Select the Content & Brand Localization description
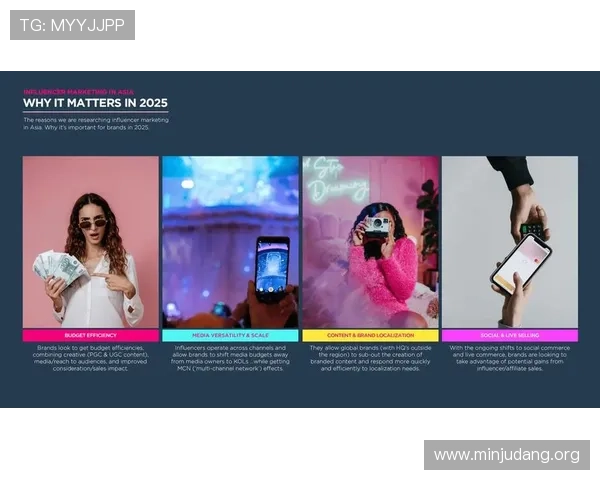The width and height of the screenshot is (600, 480). pyautogui.click(x=370, y=358)
